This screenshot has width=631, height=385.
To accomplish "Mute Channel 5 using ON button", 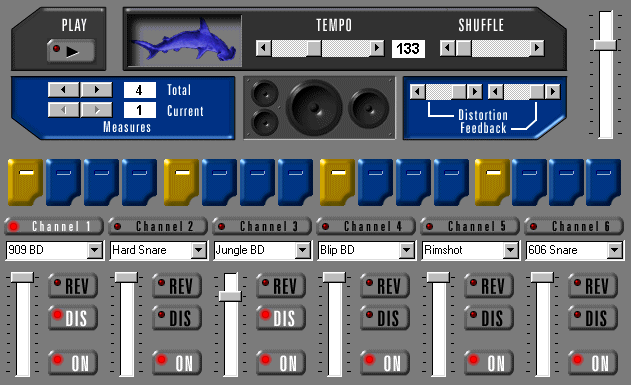I will [x=489, y=362].
